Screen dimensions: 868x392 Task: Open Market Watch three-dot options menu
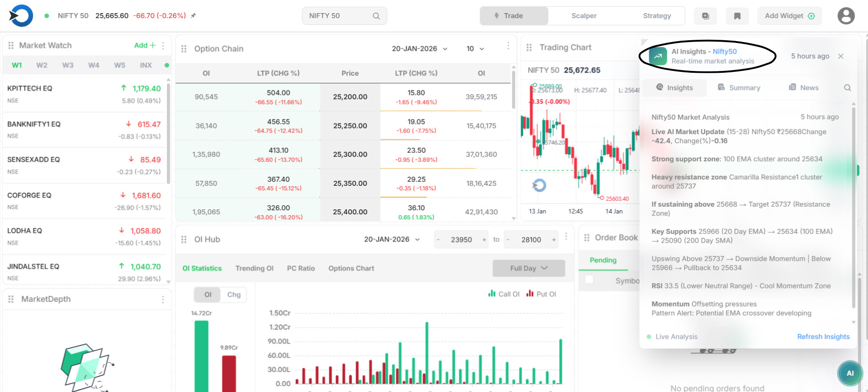[x=163, y=45]
